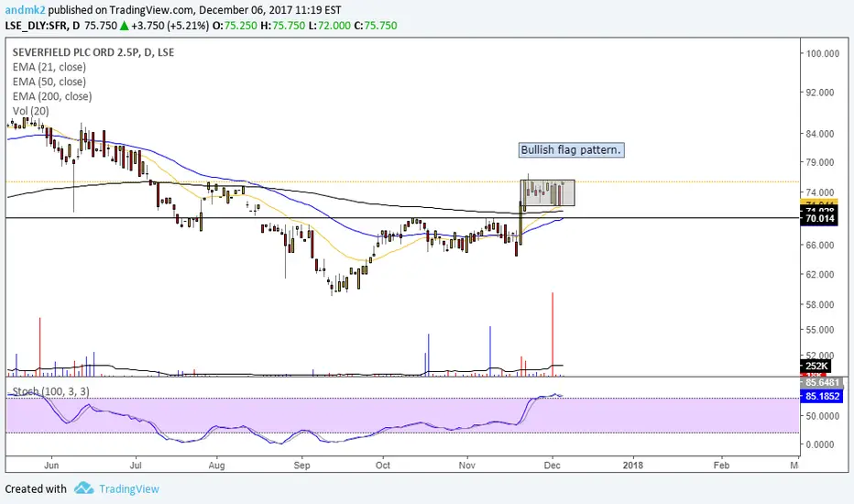Select the EMA (50, close) indicator legend
The image size is (854, 504).
pyautogui.click(x=49, y=82)
